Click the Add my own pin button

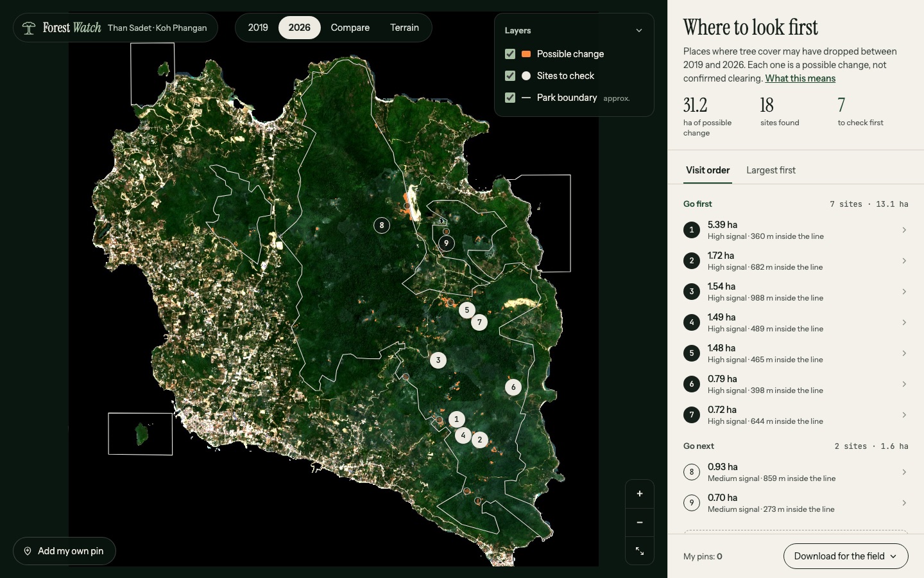click(64, 551)
